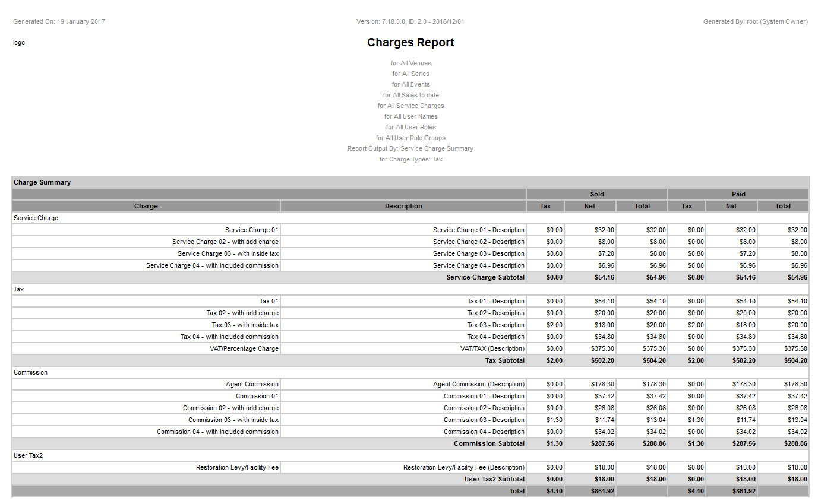Click the Tax group label row

(410, 289)
